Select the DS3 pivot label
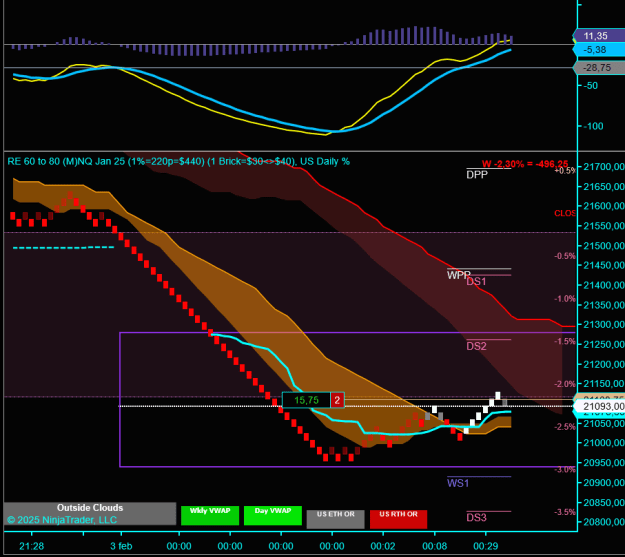The width and height of the screenshot is (625, 557). 476,518
